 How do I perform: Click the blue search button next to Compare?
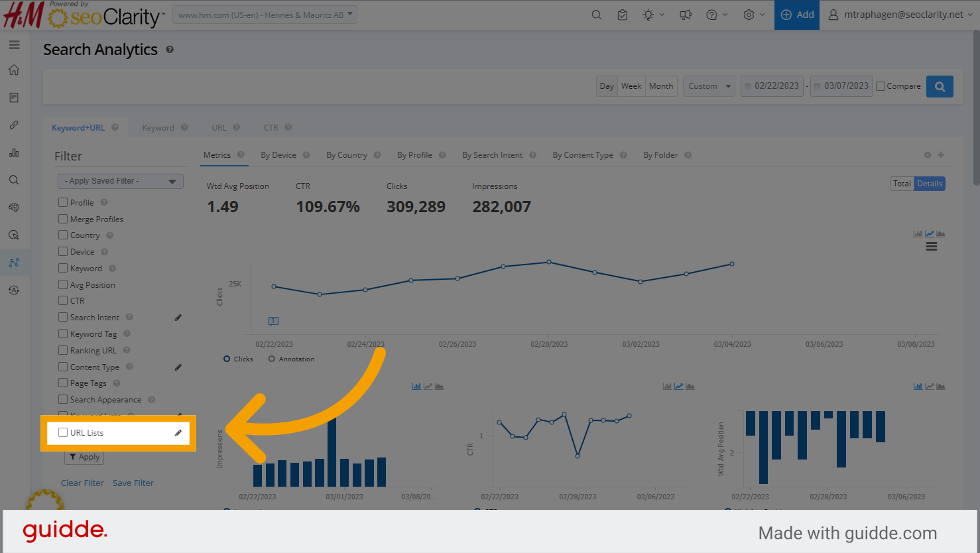[x=940, y=86]
